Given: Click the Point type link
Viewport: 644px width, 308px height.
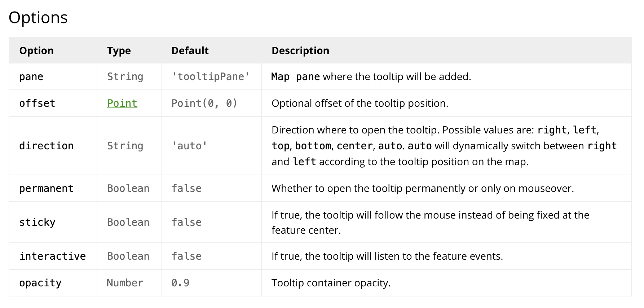Looking at the screenshot, I should (x=122, y=104).
